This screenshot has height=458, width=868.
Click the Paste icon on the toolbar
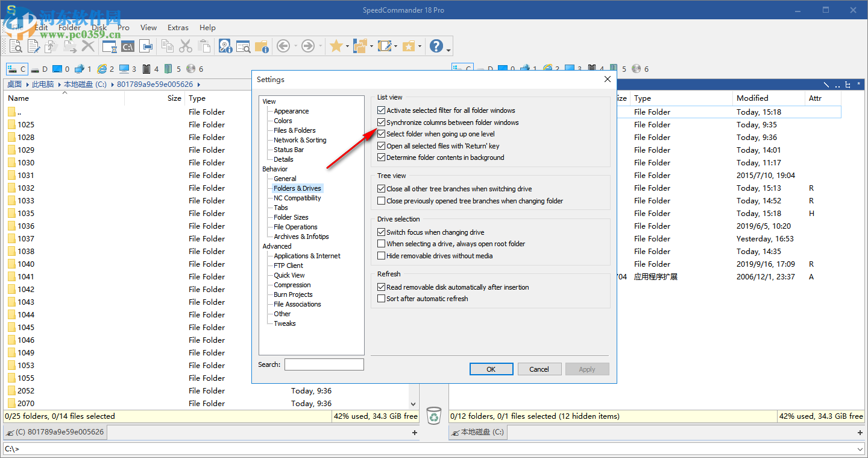click(x=204, y=46)
